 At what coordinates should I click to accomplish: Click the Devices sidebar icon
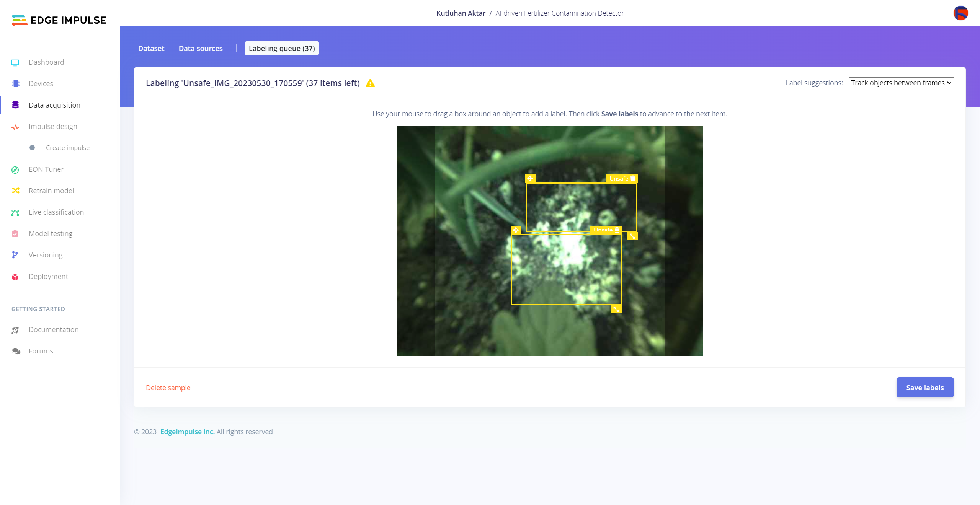point(15,83)
